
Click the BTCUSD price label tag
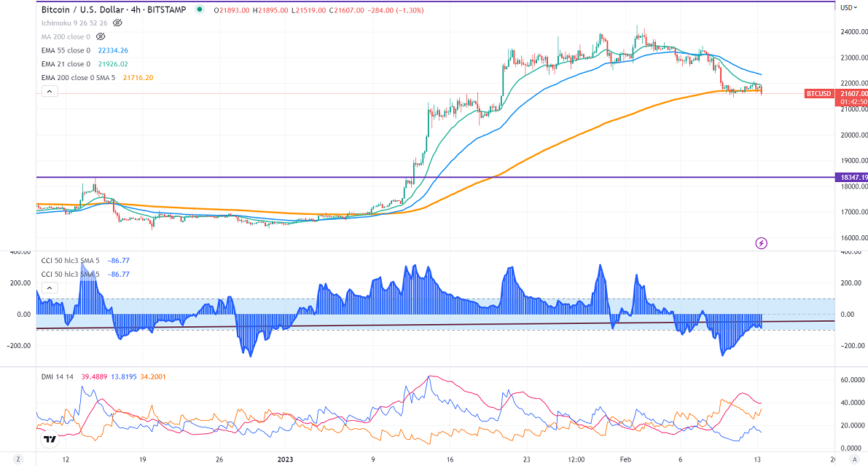[818, 94]
